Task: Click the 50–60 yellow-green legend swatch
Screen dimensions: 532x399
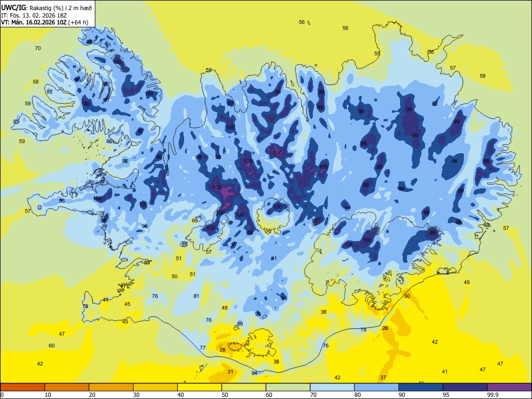Action: coord(244,387)
